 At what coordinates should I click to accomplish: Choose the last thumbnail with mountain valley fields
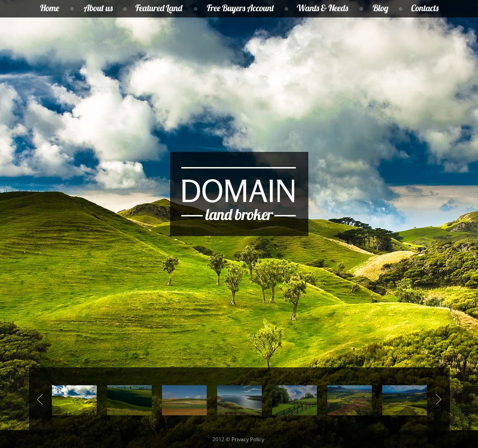pyautogui.click(x=405, y=400)
